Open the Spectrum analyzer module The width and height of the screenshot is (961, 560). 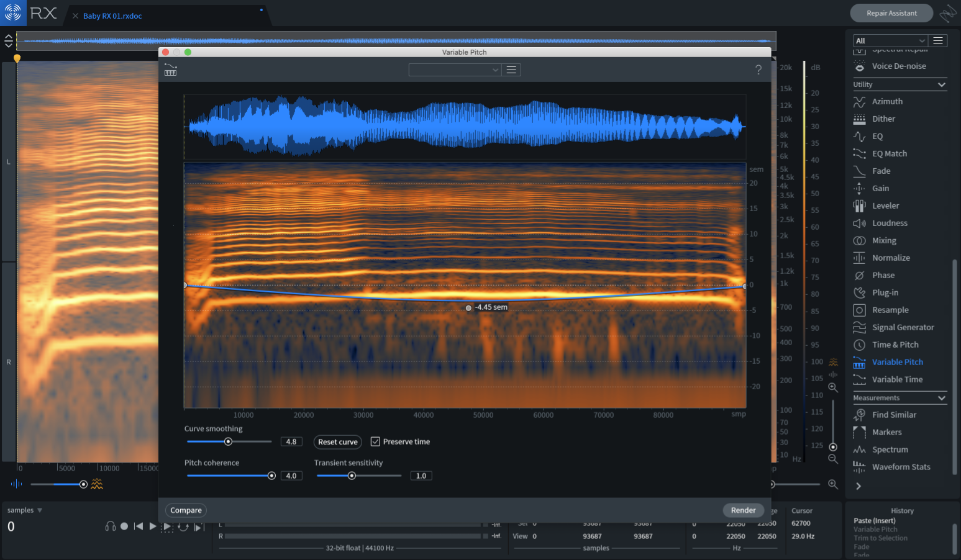pyautogui.click(x=900, y=449)
